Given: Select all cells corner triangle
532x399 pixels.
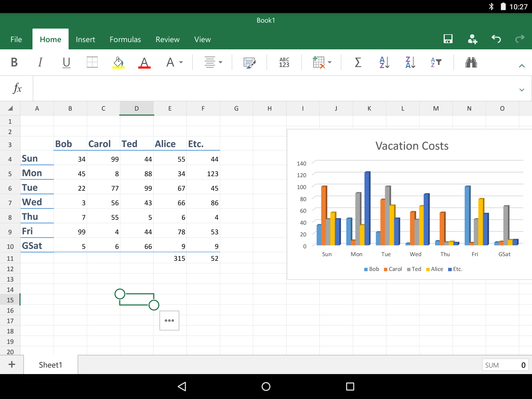Looking at the screenshot, I should (x=10, y=108).
